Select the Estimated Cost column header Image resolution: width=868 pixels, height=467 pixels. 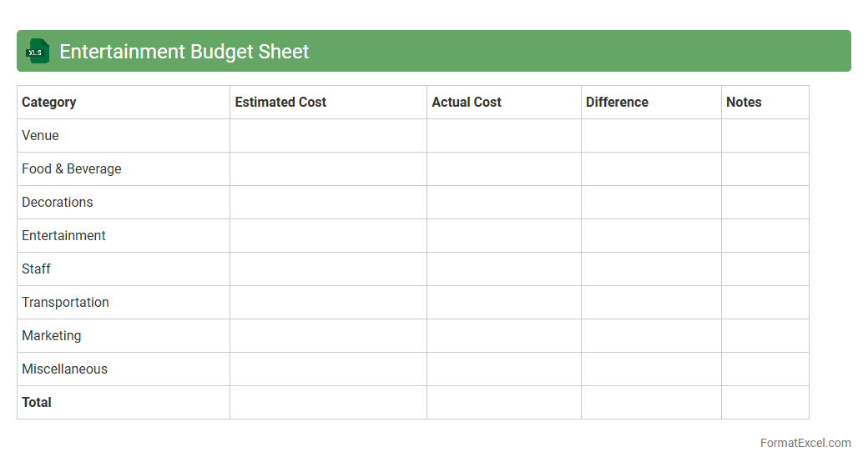click(280, 103)
